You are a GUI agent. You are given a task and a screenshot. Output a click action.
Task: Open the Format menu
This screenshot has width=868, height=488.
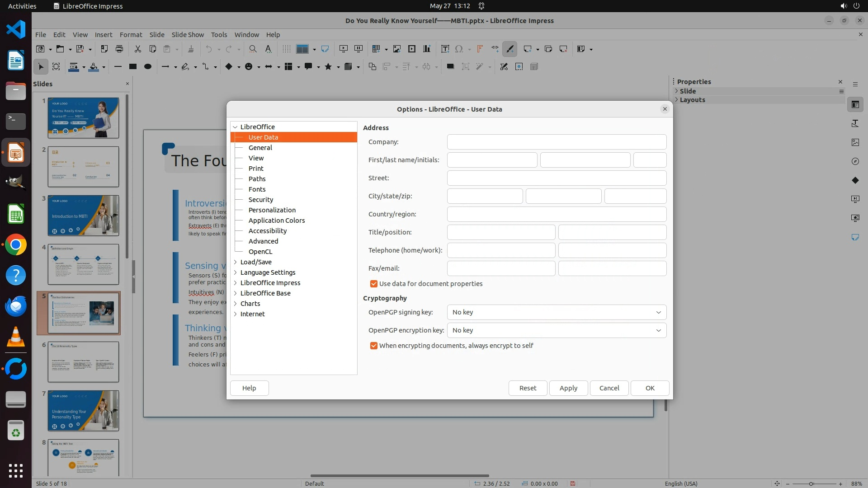[131, 34]
